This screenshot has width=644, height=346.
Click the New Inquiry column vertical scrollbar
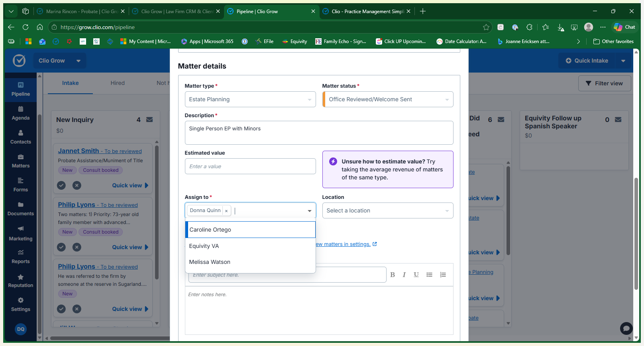pos(157,213)
